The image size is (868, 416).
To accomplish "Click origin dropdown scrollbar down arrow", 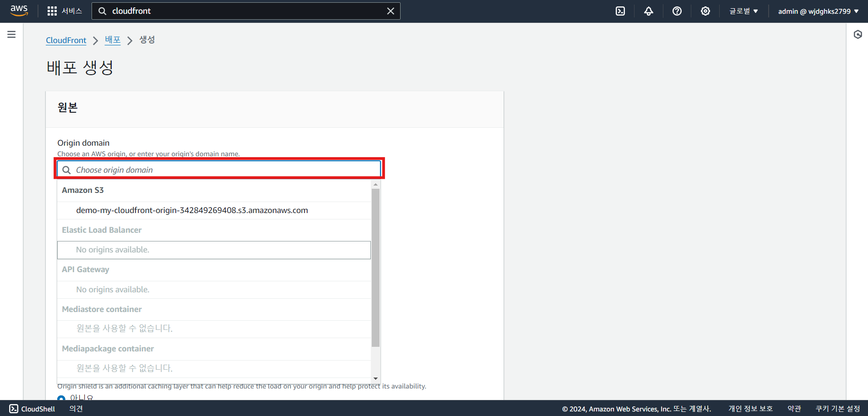I will pyautogui.click(x=375, y=378).
